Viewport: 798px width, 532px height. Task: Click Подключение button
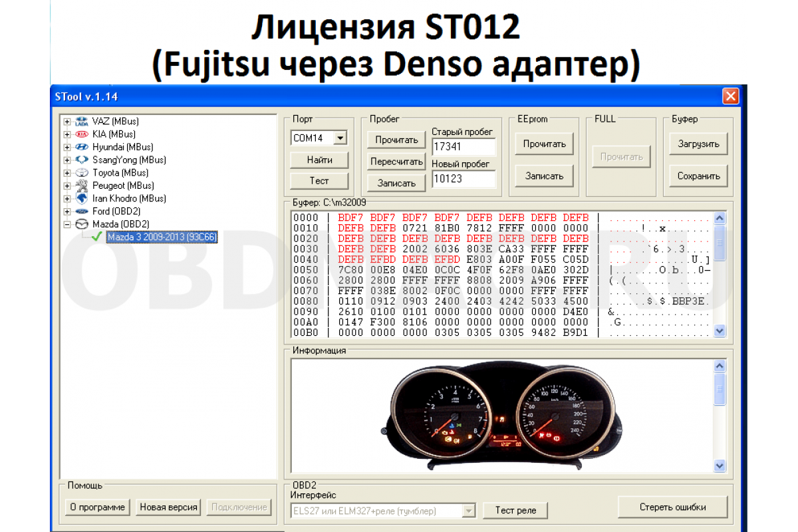coord(239,507)
